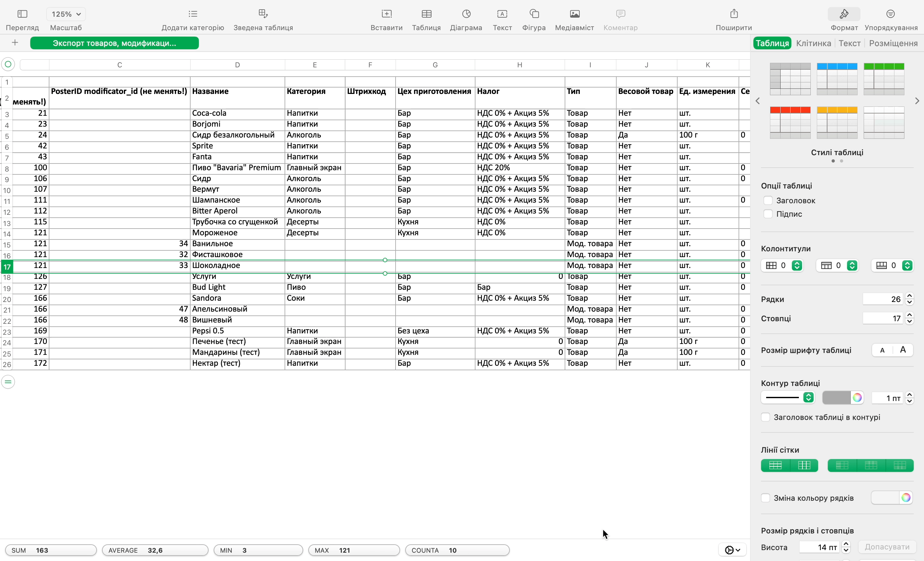Show previous table styles with left chevron
The image size is (924, 561).
[757, 101]
